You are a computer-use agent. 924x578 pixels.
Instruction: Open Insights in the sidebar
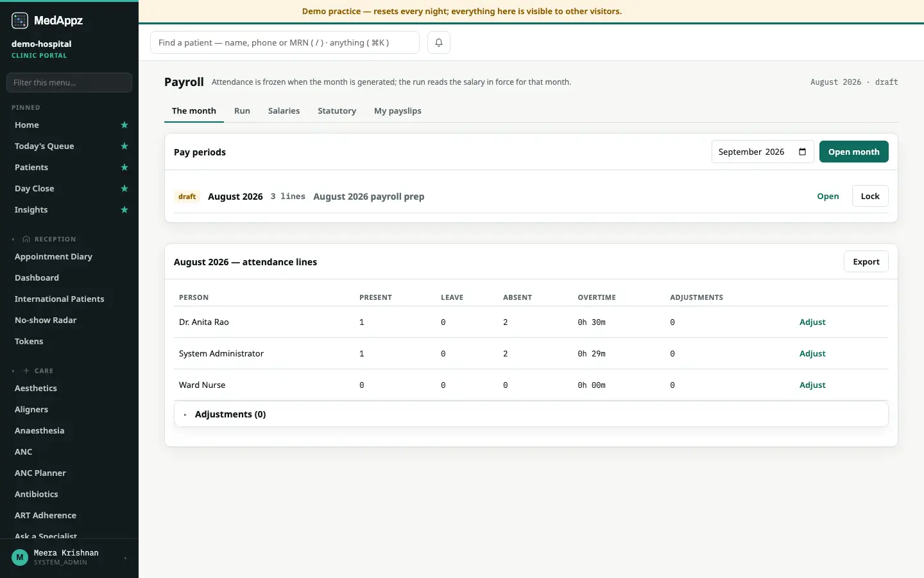31,210
